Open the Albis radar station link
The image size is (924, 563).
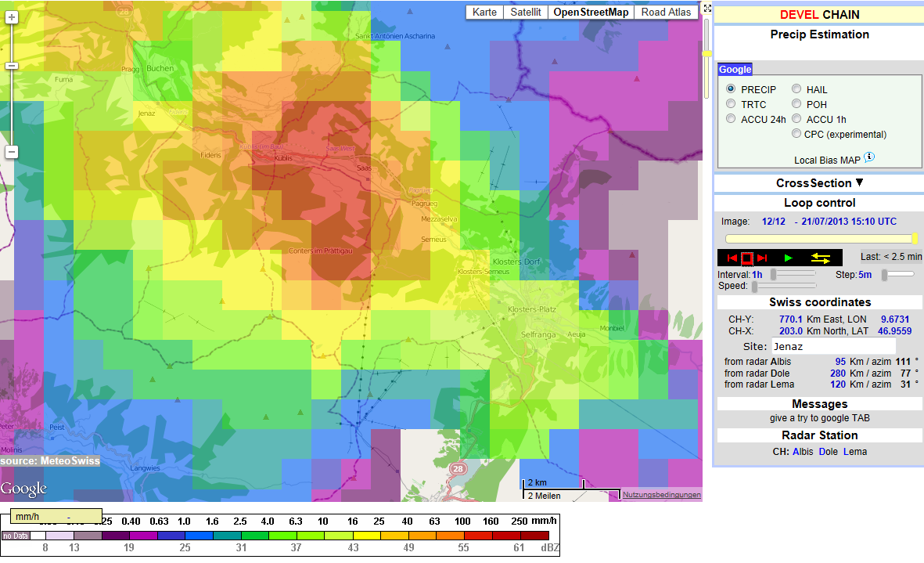[x=803, y=452]
